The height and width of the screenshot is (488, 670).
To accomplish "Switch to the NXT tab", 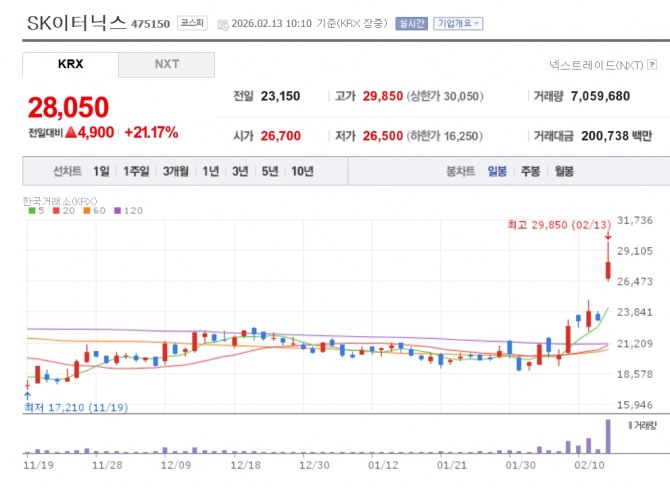I will pos(166,65).
